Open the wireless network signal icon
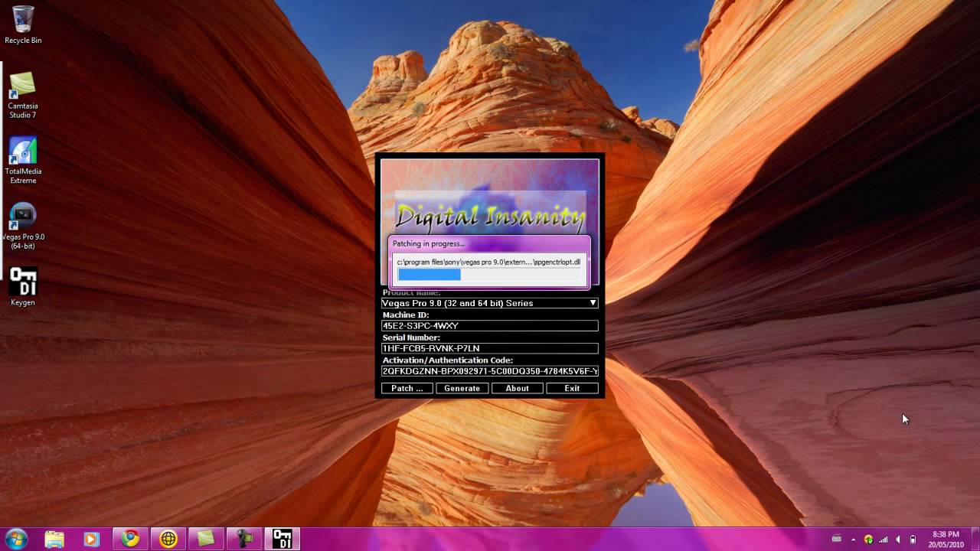This screenshot has width=980, height=551. tap(884, 540)
